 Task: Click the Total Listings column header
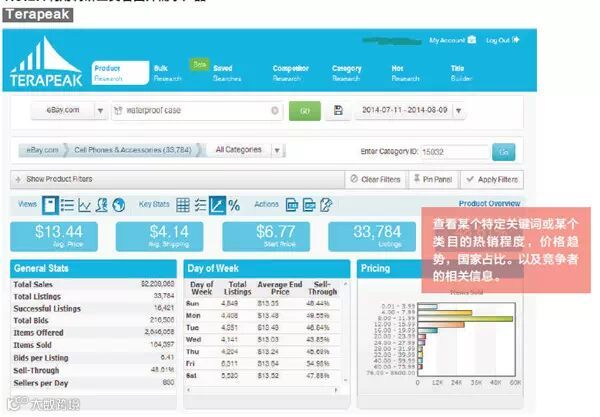click(x=237, y=288)
